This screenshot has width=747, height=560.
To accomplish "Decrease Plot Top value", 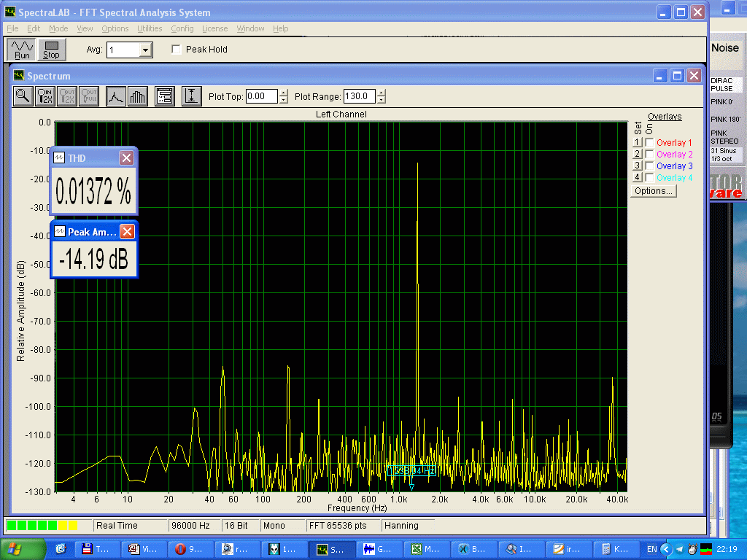I will pyautogui.click(x=284, y=100).
